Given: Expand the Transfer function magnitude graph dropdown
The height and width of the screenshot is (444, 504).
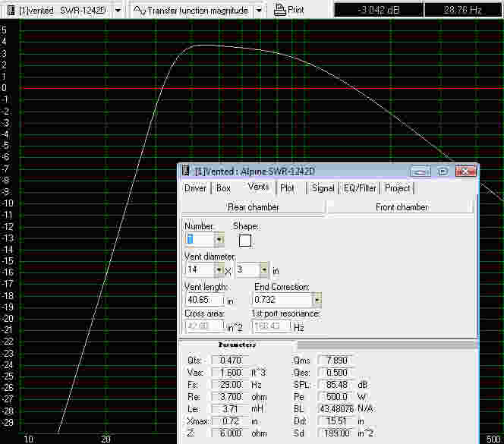Looking at the screenshot, I should click(259, 10).
